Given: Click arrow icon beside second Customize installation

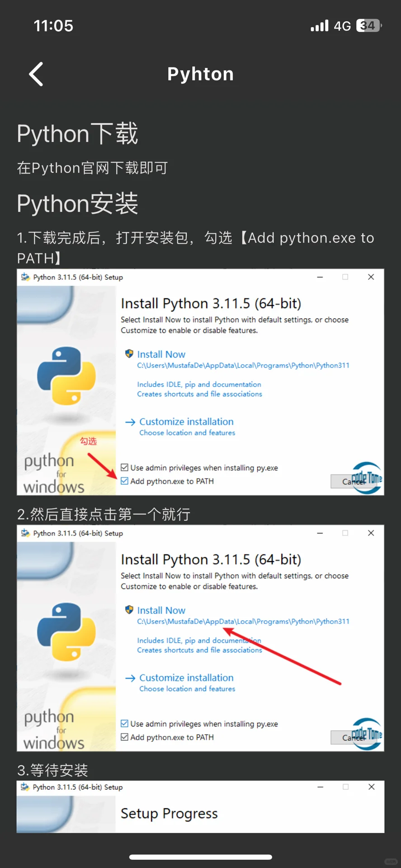Looking at the screenshot, I should 130,678.
